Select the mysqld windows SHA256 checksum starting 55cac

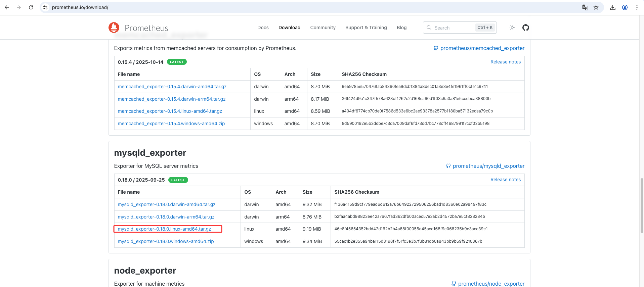click(x=408, y=241)
